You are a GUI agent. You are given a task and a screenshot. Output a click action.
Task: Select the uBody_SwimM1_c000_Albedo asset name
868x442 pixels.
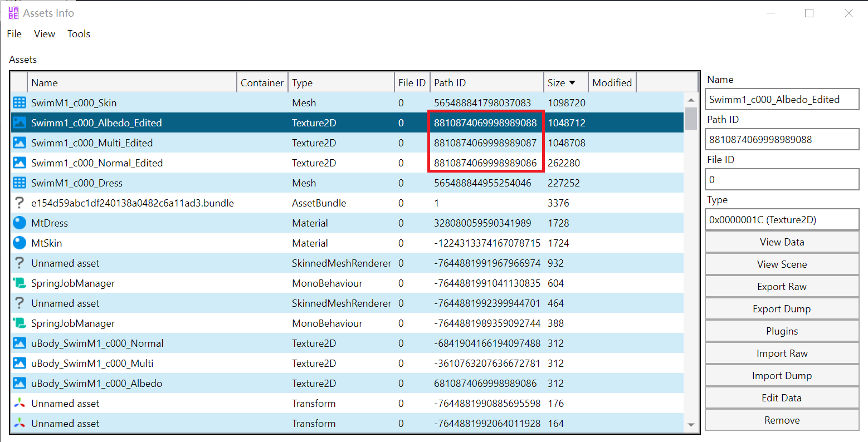(97, 383)
